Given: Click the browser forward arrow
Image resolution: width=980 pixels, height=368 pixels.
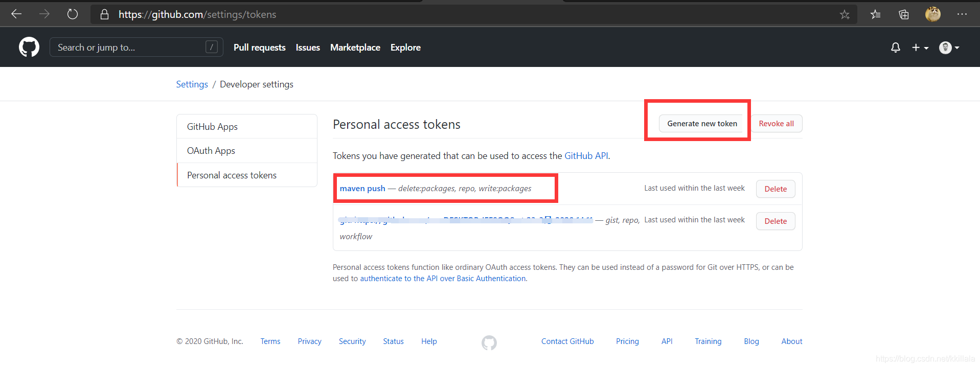Looking at the screenshot, I should (44, 14).
